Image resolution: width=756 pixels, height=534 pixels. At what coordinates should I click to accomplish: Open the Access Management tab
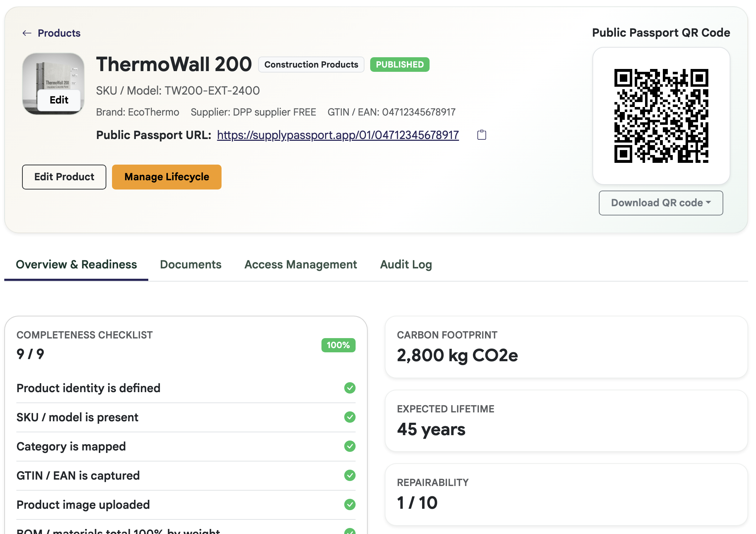click(301, 265)
